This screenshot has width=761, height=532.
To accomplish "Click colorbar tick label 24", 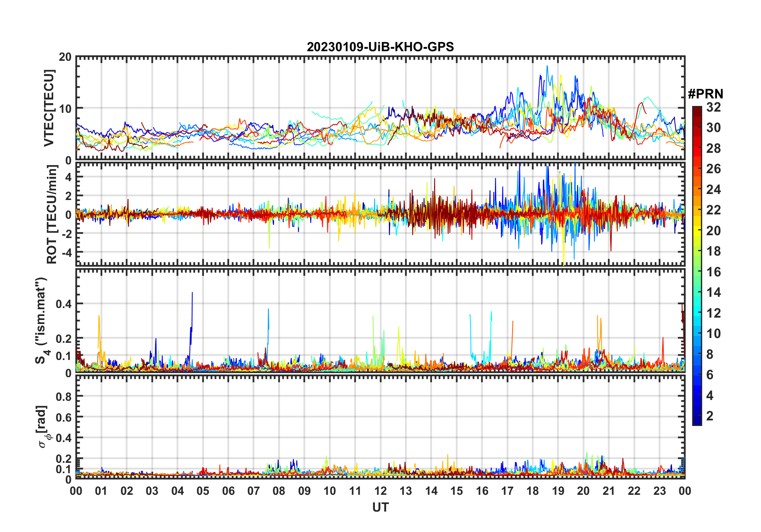I will pyautogui.click(x=713, y=189).
